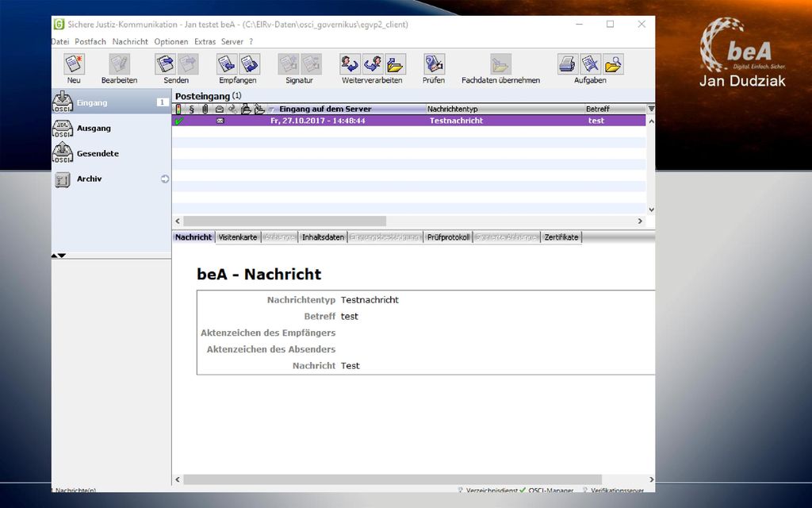
Task: Open the Ausgang mailbox folder
Action: click(111, 128)
